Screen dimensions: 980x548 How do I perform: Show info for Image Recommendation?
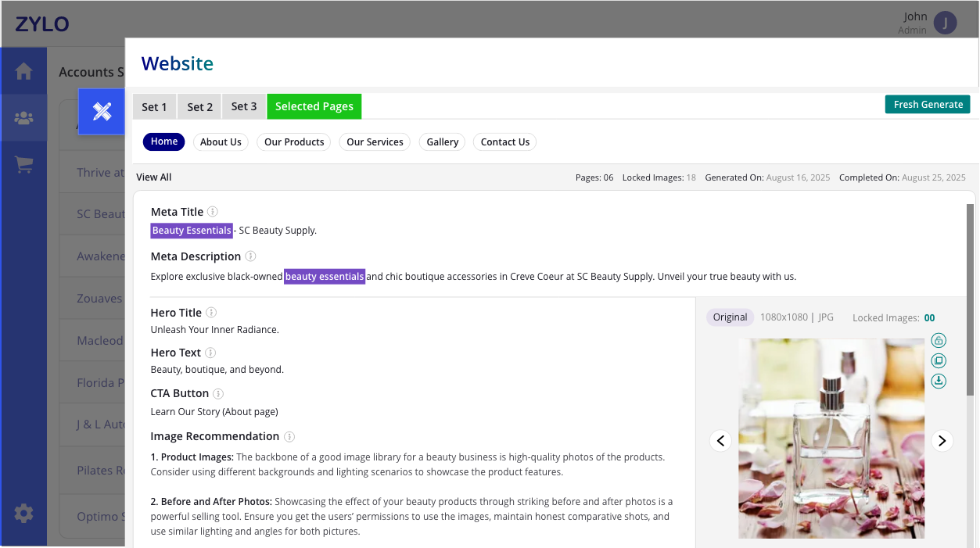(x=289, y=436)
